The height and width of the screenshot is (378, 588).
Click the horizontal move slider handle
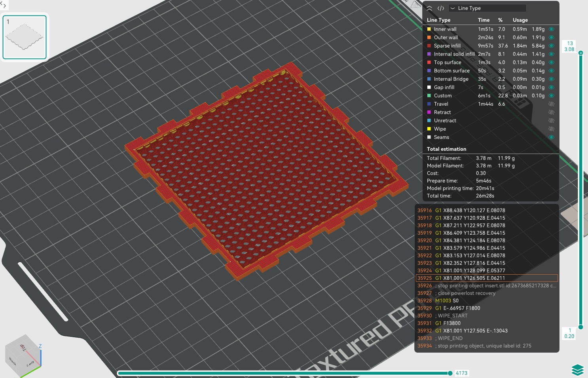tap(450, 373)
